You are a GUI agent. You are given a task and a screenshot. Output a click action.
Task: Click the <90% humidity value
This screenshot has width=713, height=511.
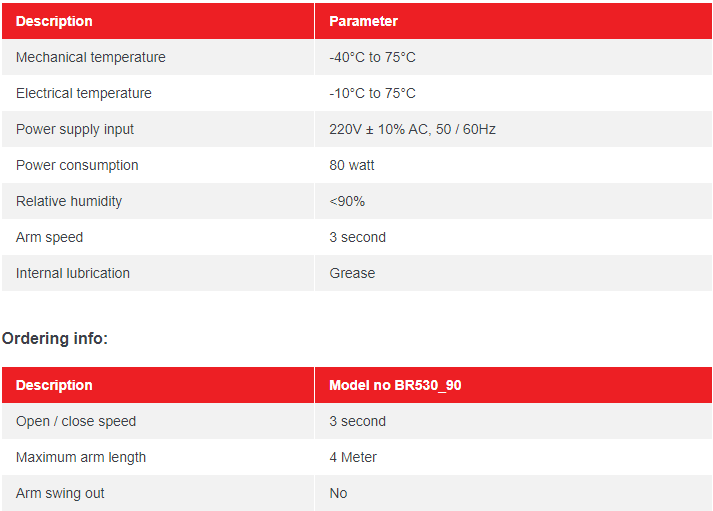[347, 201]
